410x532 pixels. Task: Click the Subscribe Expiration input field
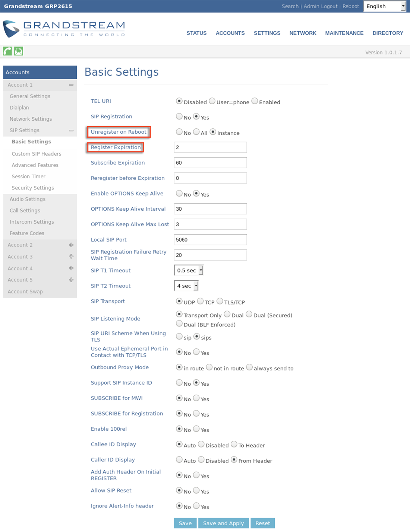210,163
